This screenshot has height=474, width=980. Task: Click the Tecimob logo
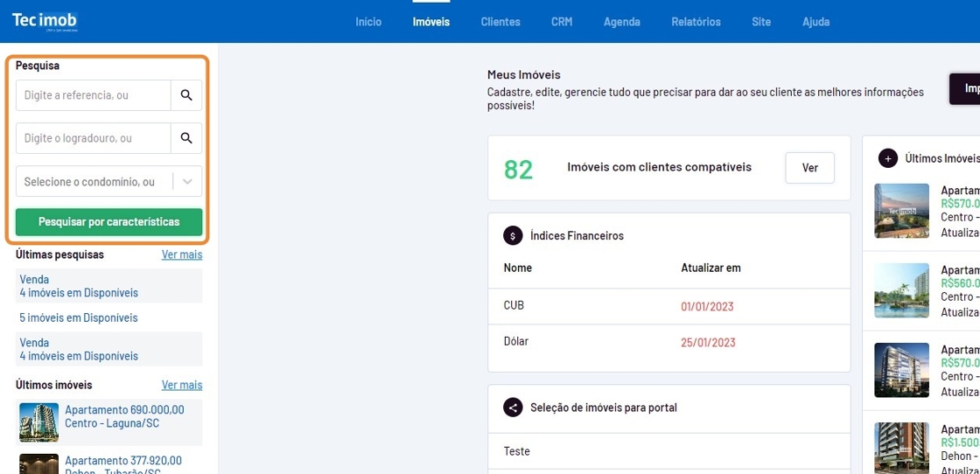[45, 21]
